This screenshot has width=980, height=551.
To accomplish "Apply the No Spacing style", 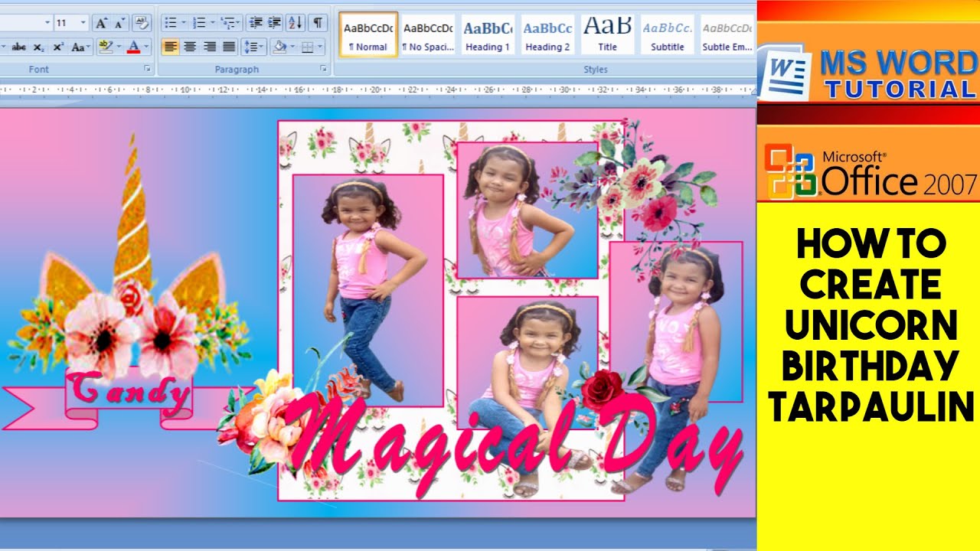I will (x=428, y=35).
